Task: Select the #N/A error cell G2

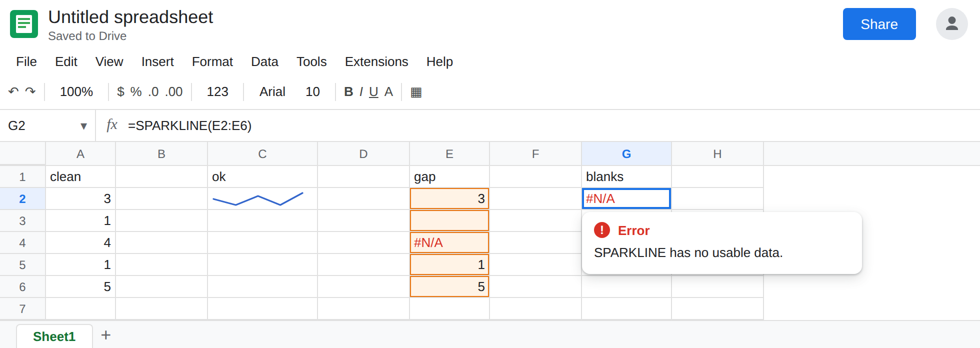Action: (x=626, y=199)
